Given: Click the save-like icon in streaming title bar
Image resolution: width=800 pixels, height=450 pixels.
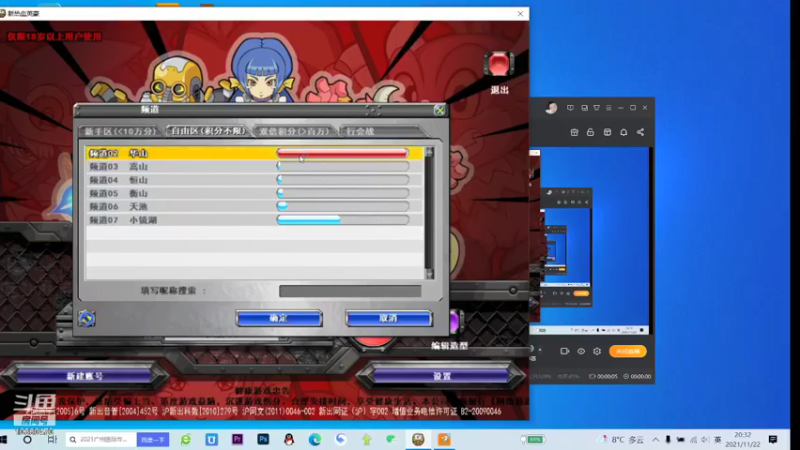Looking at the screenshot, I should point(584,108).
